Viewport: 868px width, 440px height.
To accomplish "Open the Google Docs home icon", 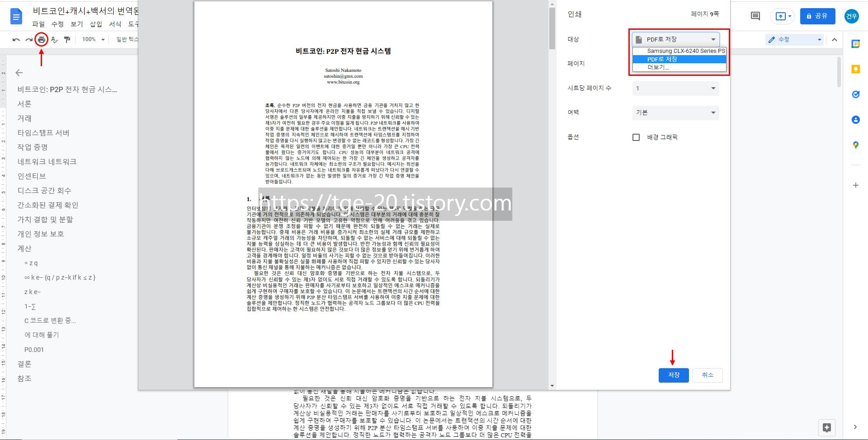I will (16, 17).
